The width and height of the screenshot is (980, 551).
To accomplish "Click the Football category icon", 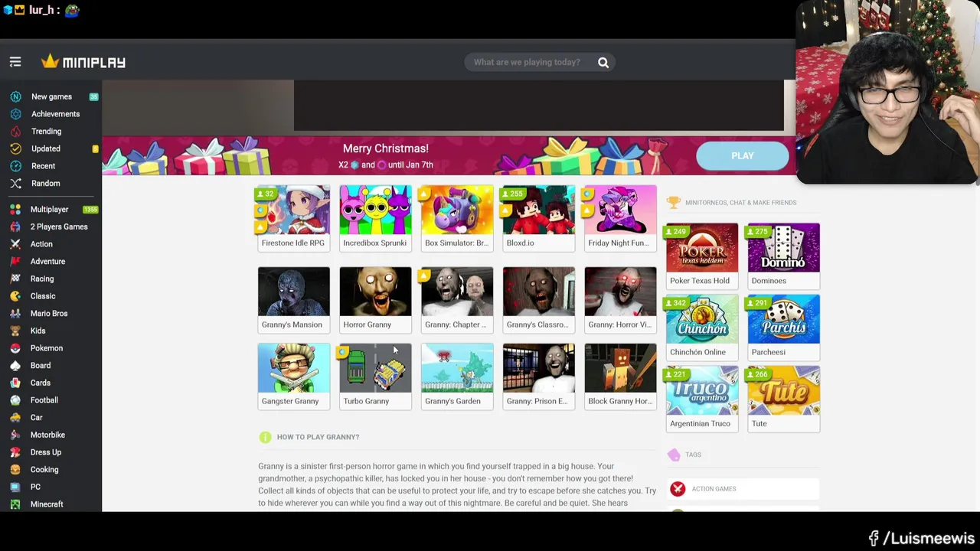I will (15, 400).
